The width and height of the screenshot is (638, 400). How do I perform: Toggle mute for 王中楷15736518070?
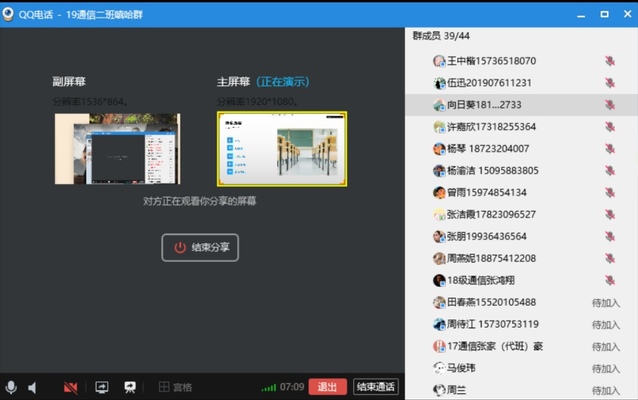tap(609, 61)
